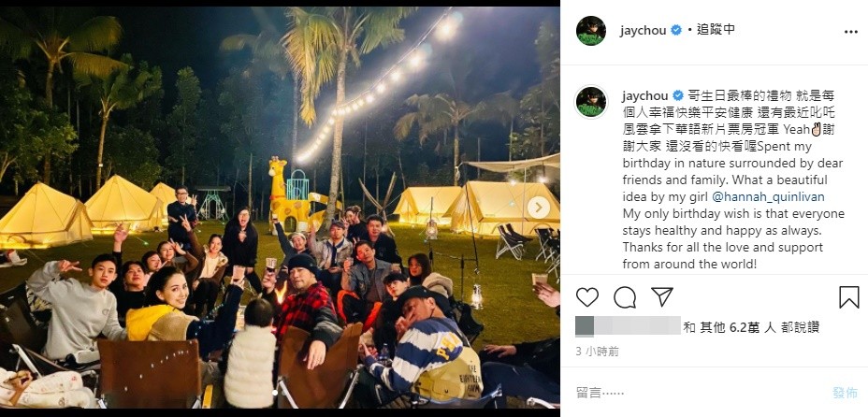
Task: Save the post with the bookmark icon
Action: 848,297
